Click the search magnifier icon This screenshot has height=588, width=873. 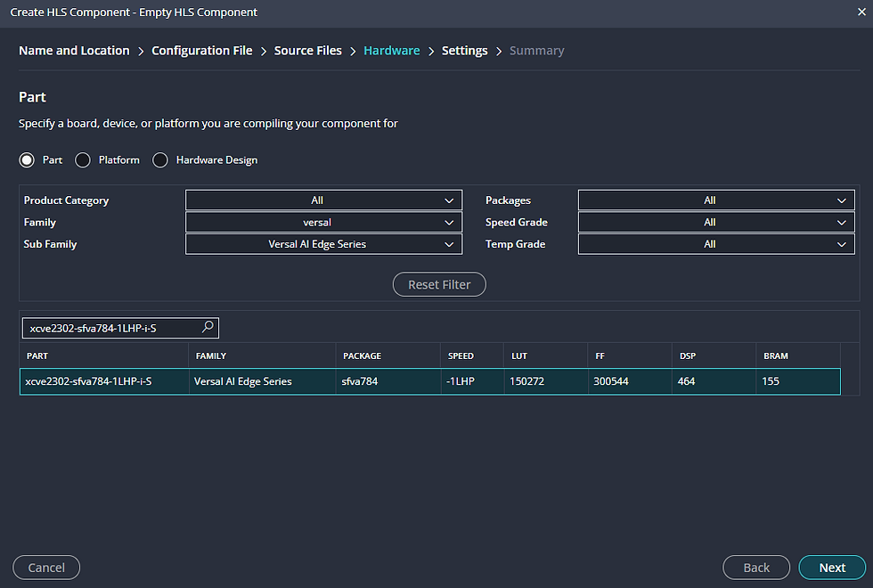point(208,327)
